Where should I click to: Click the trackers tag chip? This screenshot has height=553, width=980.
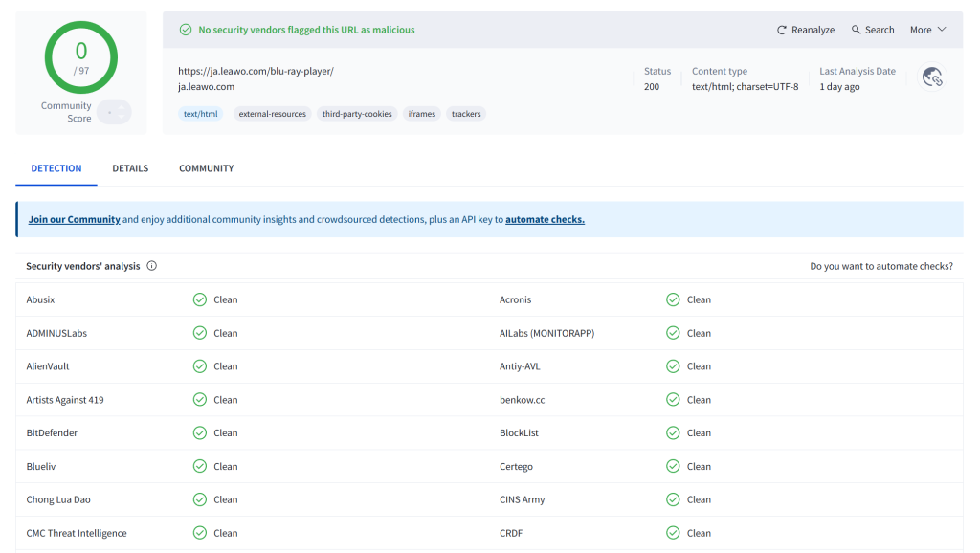coord(466,114)
